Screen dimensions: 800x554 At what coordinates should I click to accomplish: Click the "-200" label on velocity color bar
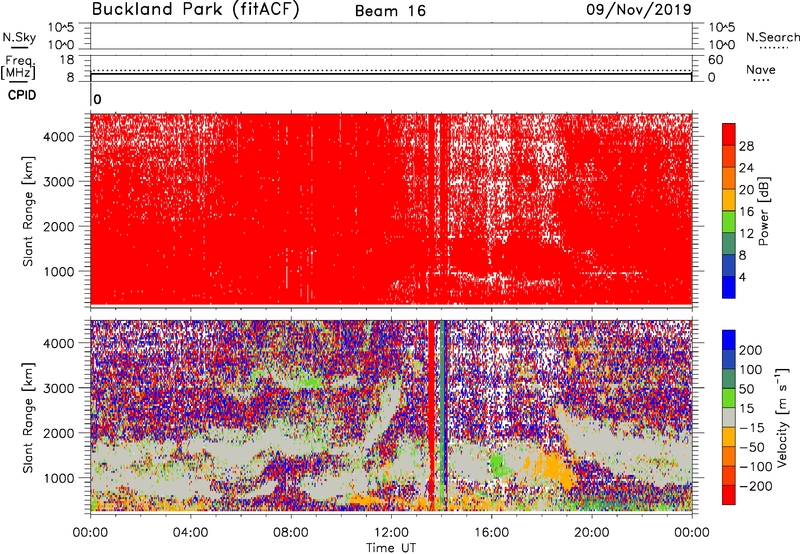[756, 486]
